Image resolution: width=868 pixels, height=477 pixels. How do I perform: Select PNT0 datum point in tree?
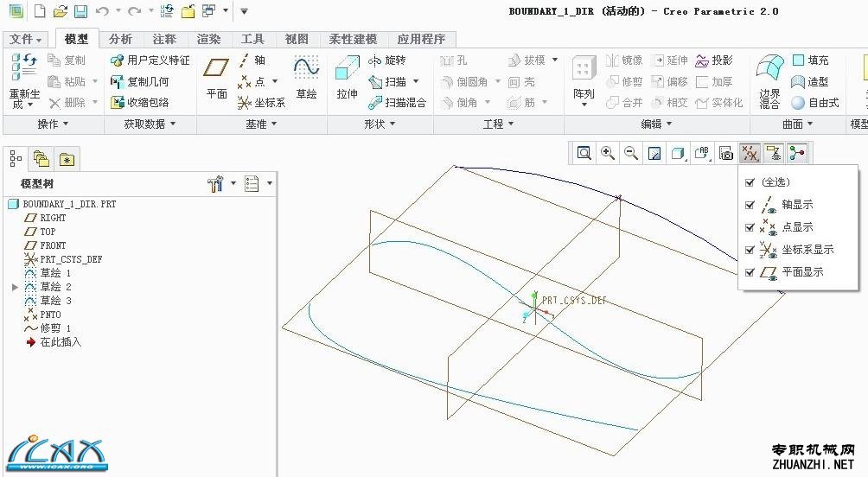42,315
